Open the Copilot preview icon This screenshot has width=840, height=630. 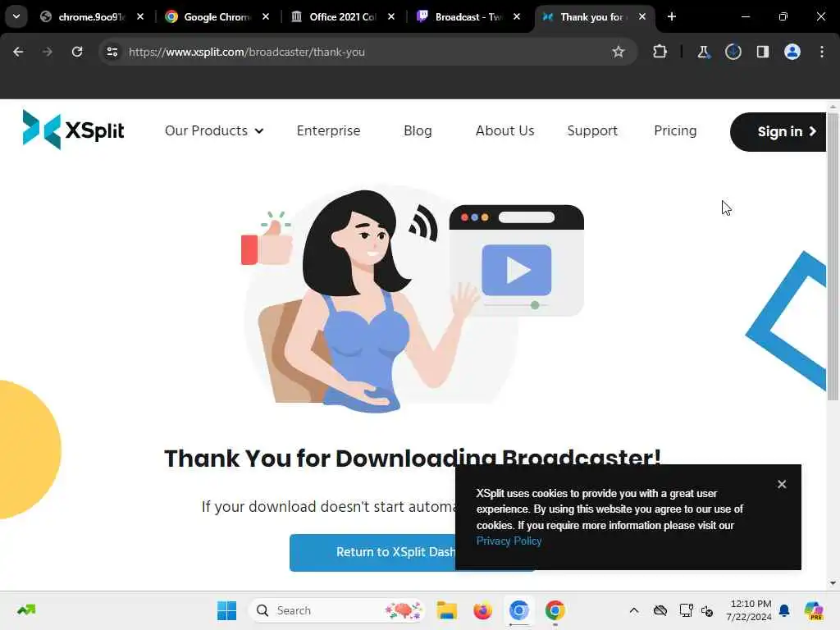coord(813,610)
